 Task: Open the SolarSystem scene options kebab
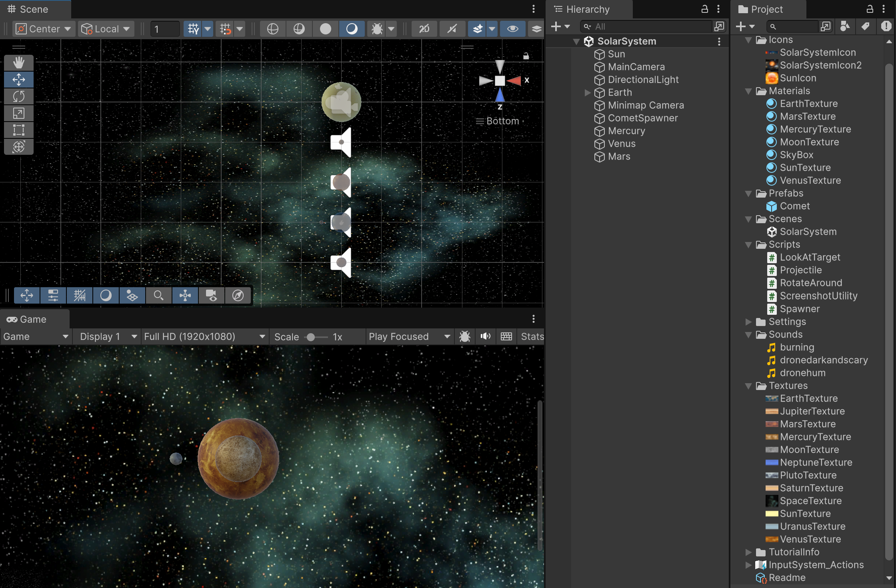click(719, 41)
